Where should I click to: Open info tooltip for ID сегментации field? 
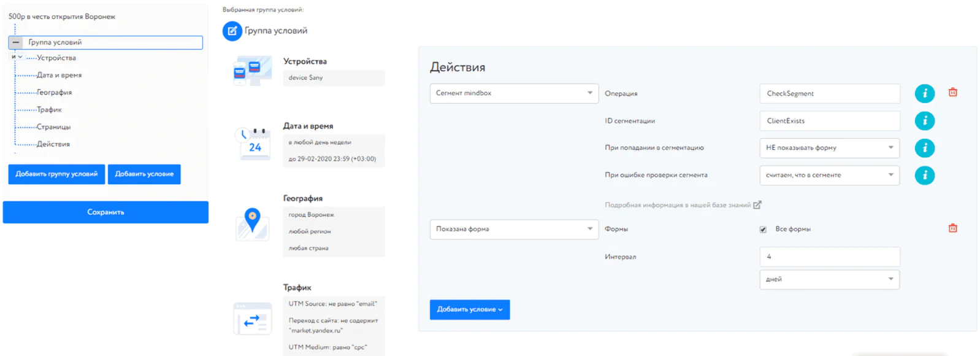(924, 121)
